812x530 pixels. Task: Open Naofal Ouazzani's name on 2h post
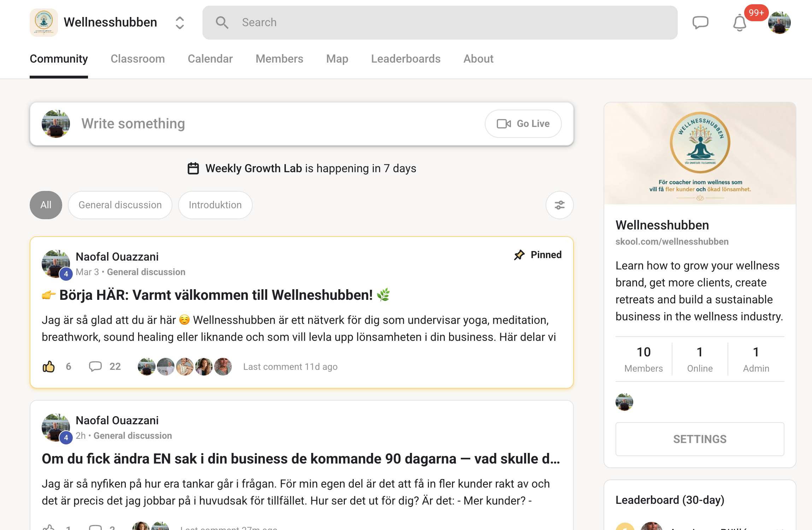[x=117, y=420]
